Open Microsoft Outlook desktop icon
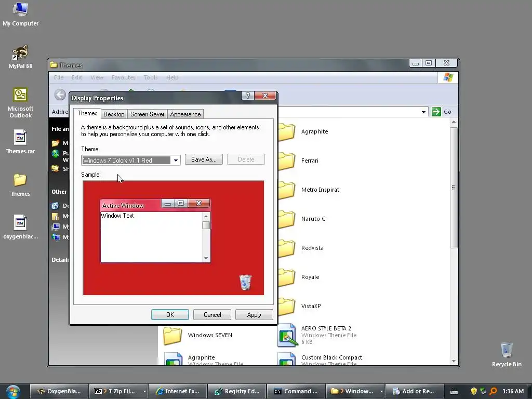 coord(20,103)
